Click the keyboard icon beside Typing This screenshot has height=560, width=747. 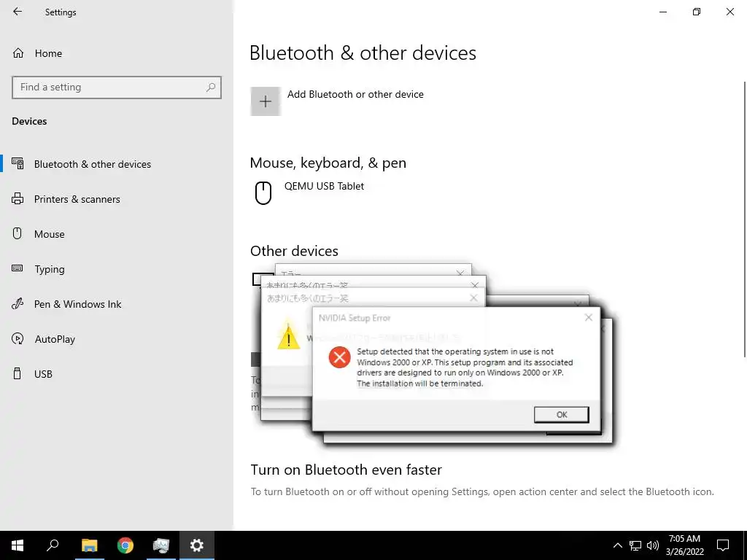coord(18,268)
